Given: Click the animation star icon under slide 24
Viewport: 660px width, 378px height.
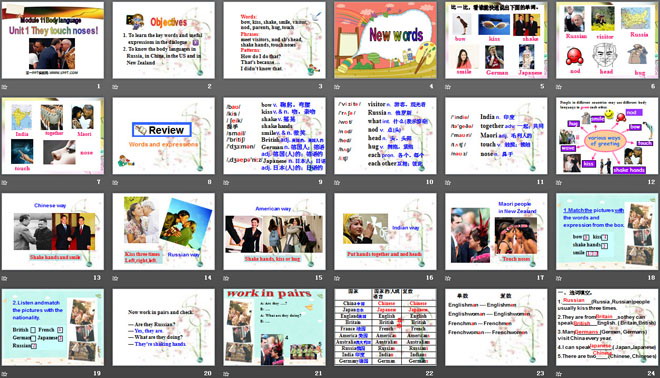Looking at the screenshot, I should [x=559, y=373].
